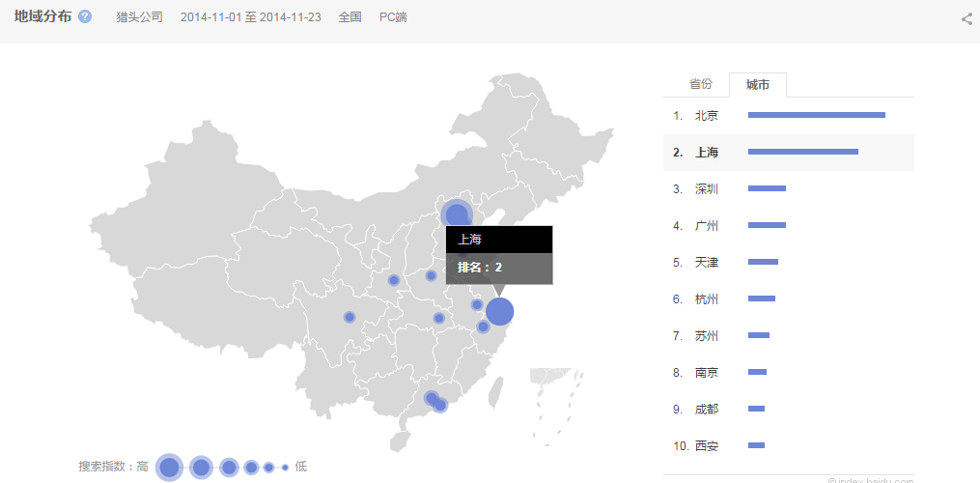
Task: Click the large Shanghai bubble on map
Action: (499, 312)
